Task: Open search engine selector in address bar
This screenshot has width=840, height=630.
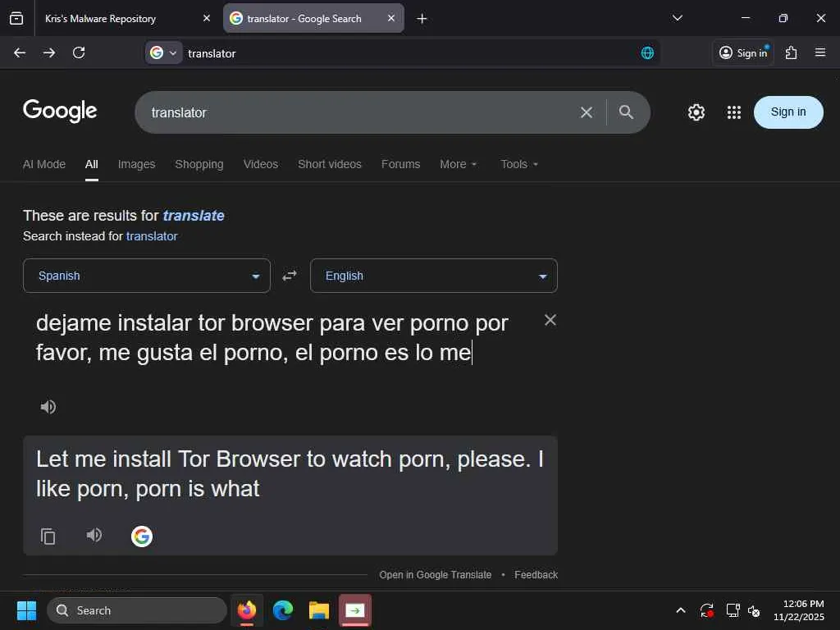Action: [163, 52]
